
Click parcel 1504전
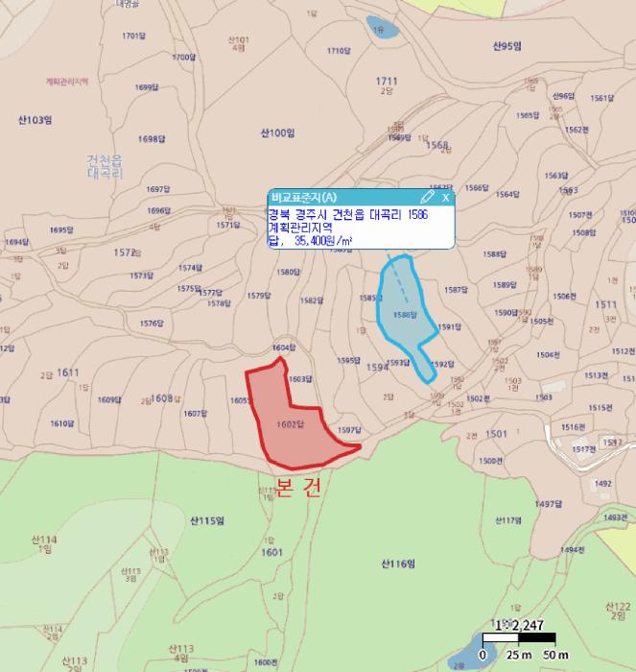[548, 355]
